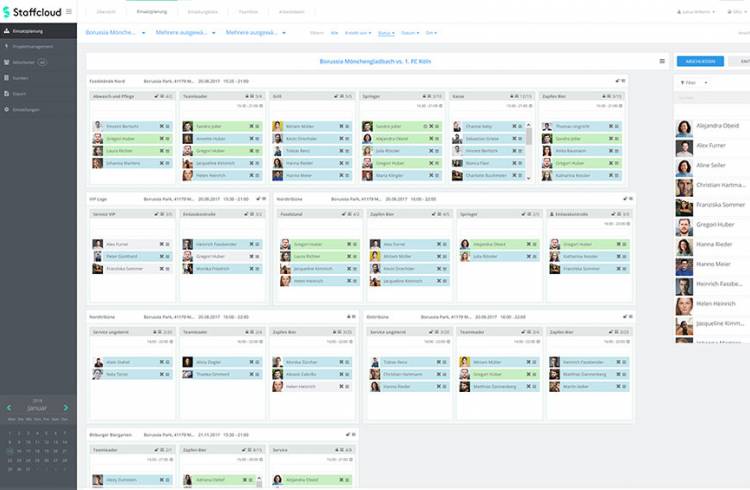The image size is (750, 490).
Task: Open Einsatzplanung in the left sidebar
Action: [x=38, y=31]
